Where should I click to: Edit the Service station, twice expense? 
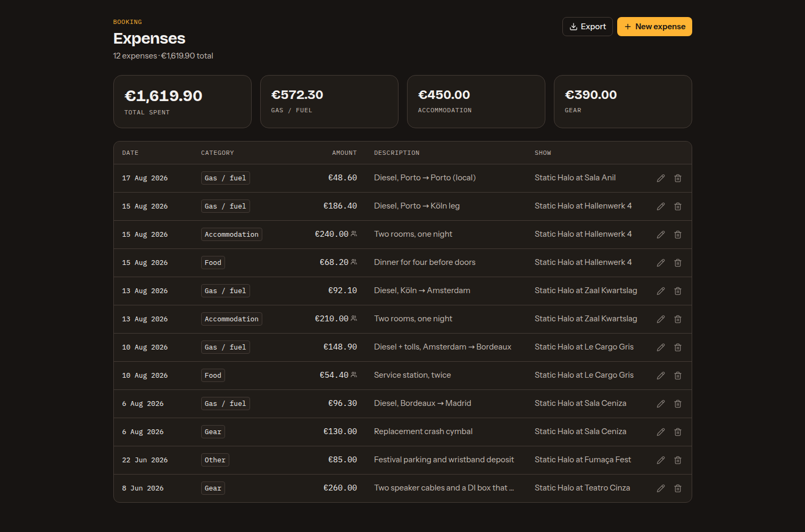pyautogui.click(x=661, y=376)
